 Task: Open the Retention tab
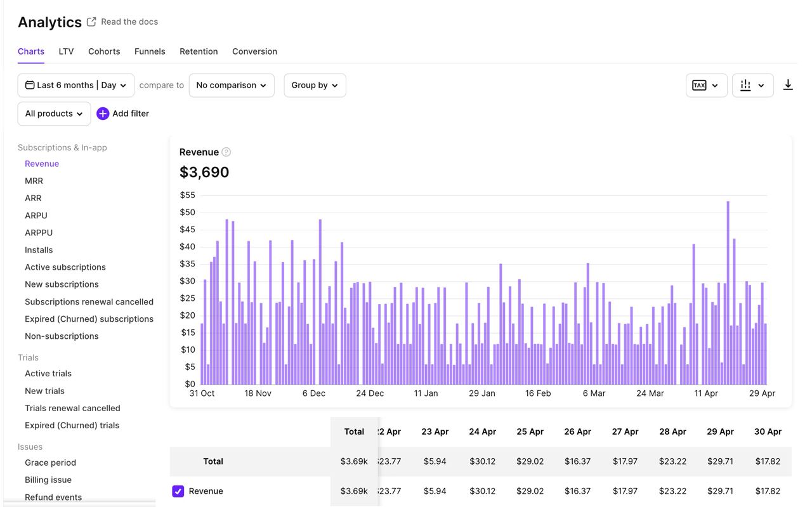tap(199, 51)
